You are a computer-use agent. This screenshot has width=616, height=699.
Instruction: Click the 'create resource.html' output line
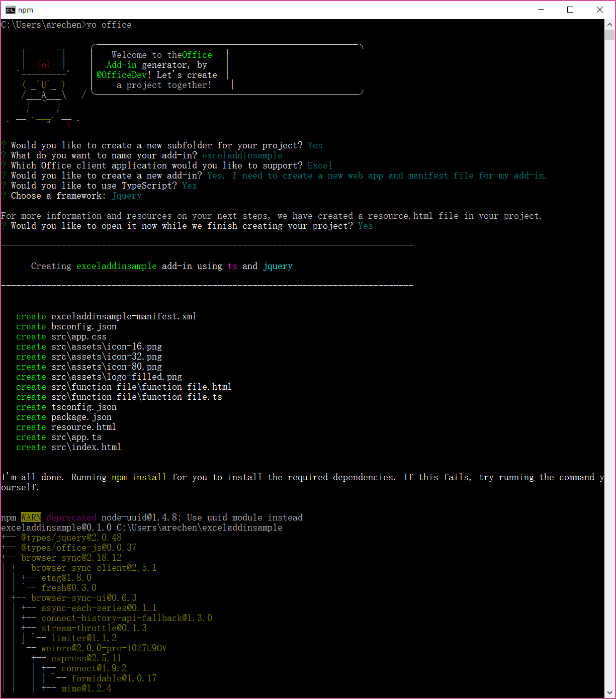66,427
